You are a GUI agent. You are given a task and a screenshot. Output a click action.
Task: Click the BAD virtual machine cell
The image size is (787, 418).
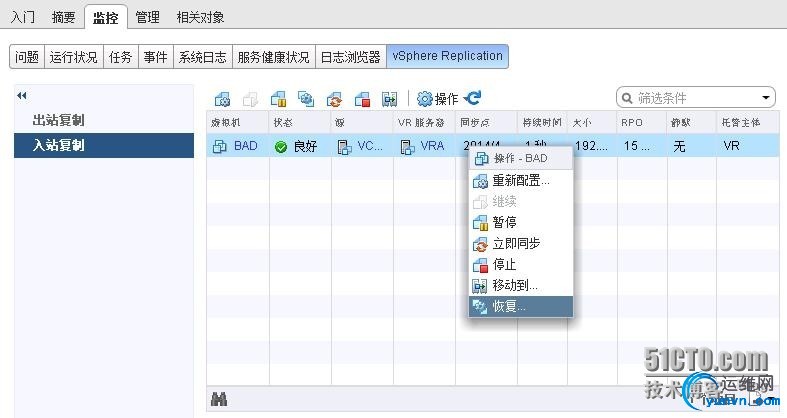pos(237,146)
